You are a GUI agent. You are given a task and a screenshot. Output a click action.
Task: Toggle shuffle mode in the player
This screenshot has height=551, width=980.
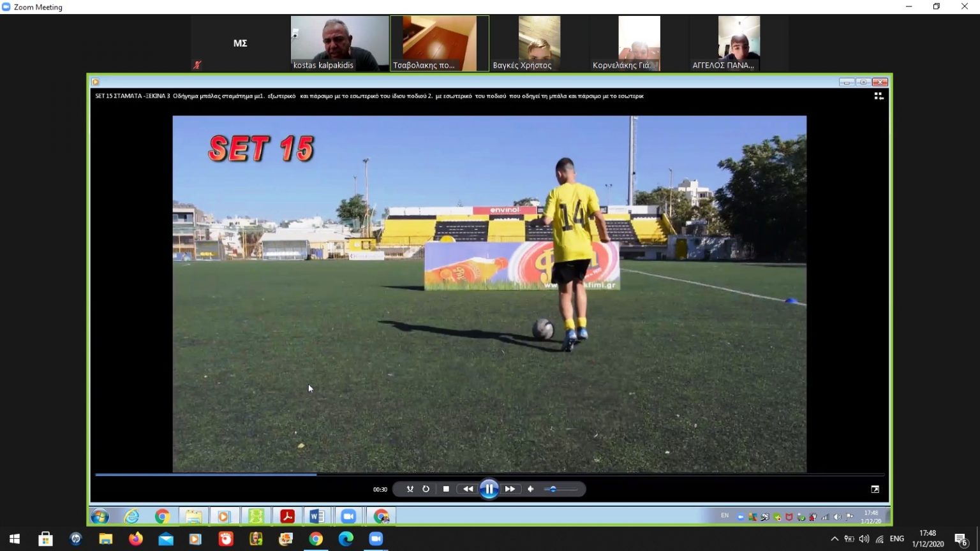[x=410, y=489]
